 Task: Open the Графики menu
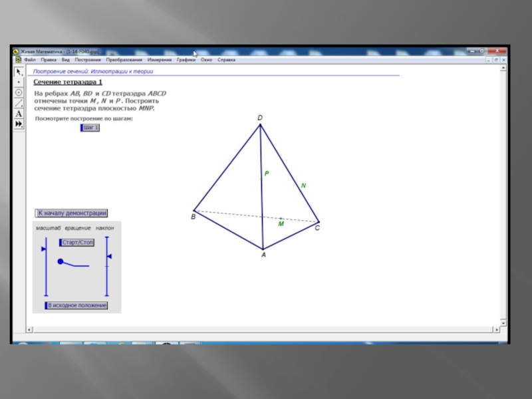click(x=186, y=60)
